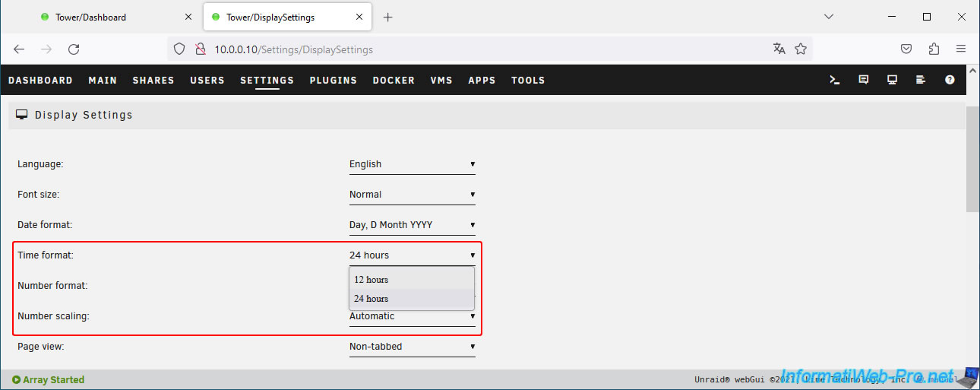Click the browser translate page icon
This screenshot has height=390, width=980.
coord(779,49)
